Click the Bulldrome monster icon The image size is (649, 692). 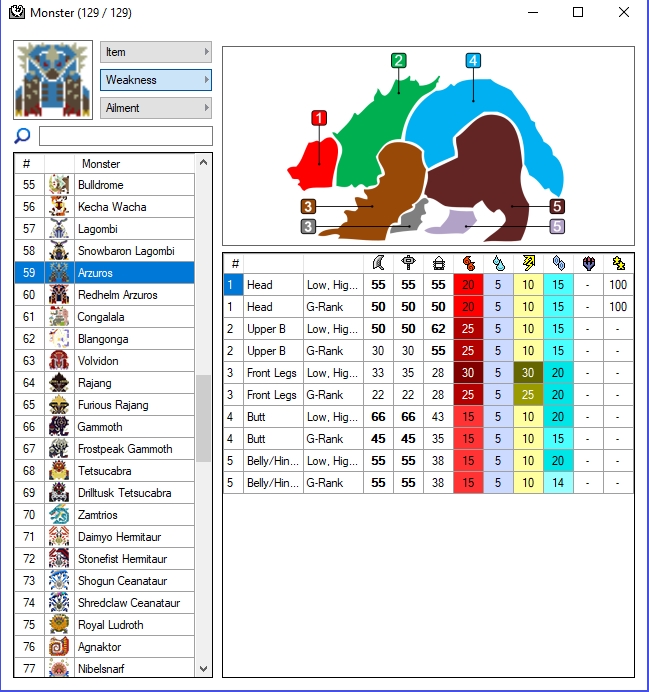(x=59, y=184)
